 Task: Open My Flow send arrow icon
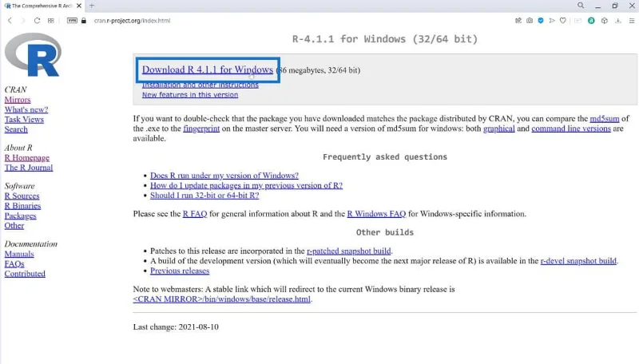[552, 21]
